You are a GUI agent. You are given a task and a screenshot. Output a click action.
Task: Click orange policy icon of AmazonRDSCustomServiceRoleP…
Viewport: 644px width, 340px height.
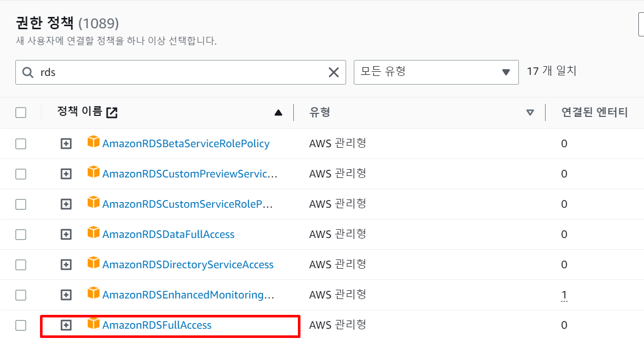[93, 202]
